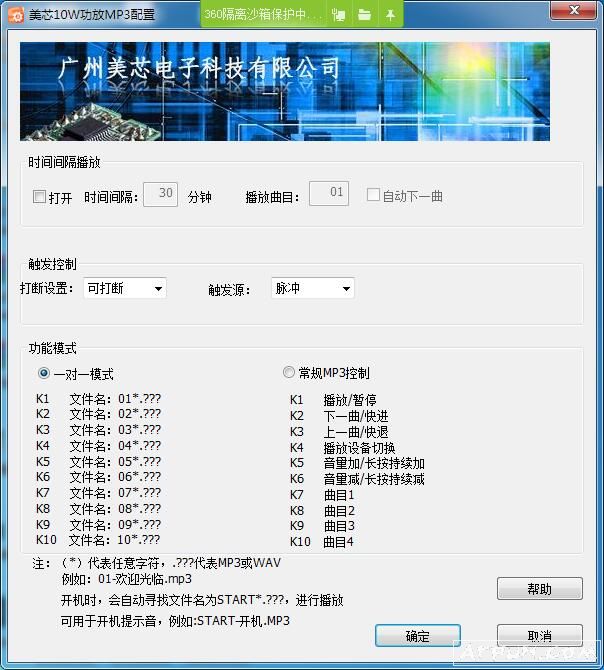
Task: Click the START-开机.MP3 example note line
Action: tap(175, 620)
